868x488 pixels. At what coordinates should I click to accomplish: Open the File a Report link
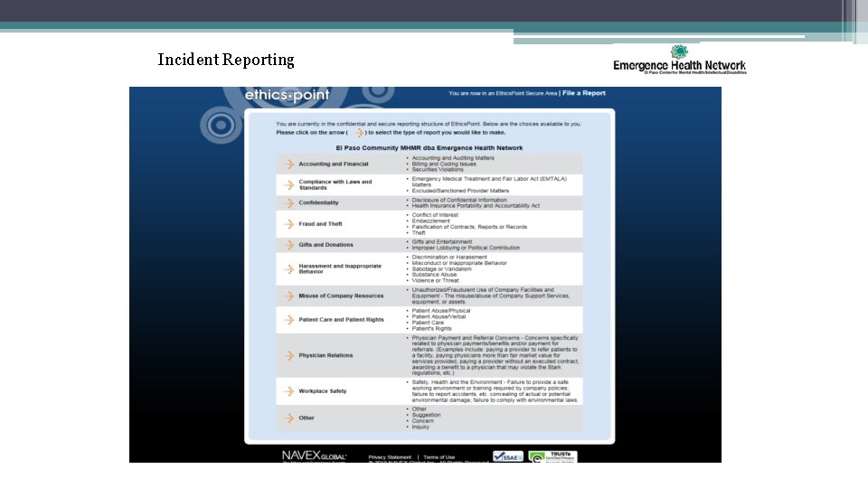[584, 93]
